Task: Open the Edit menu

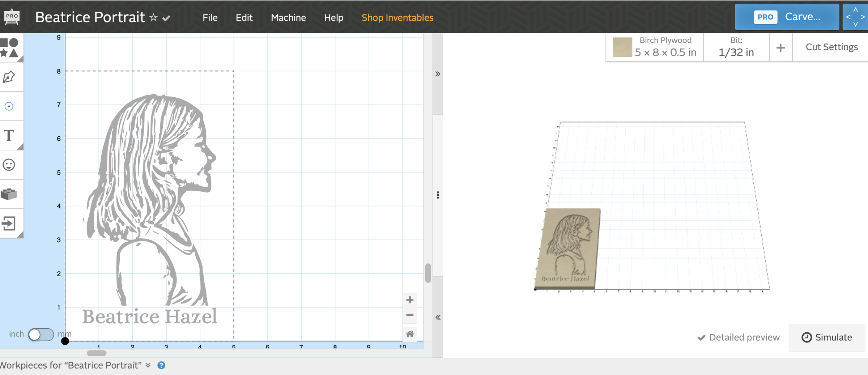Action: [244, 17]
